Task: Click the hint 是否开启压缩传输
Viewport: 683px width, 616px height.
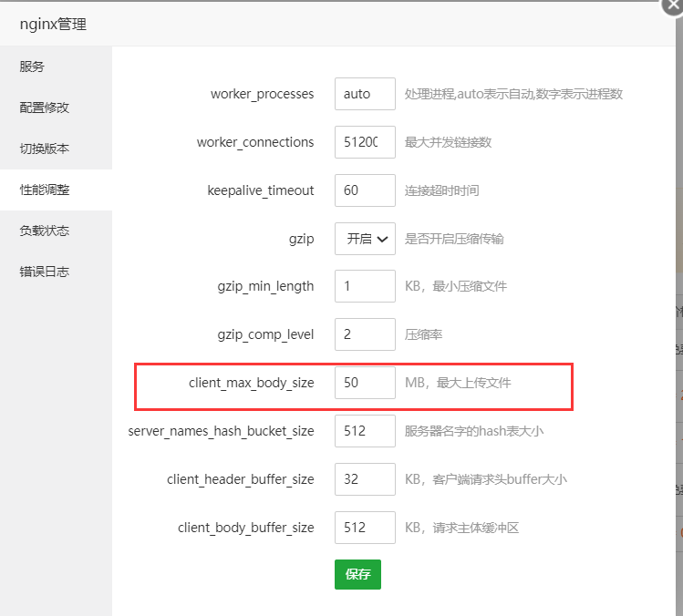Action: 454,239
